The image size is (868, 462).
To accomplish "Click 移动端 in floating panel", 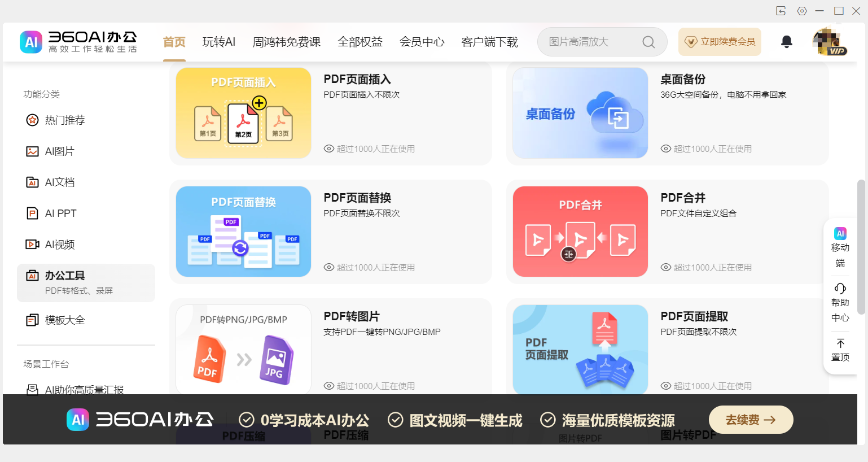I will (x=840, y=247).
